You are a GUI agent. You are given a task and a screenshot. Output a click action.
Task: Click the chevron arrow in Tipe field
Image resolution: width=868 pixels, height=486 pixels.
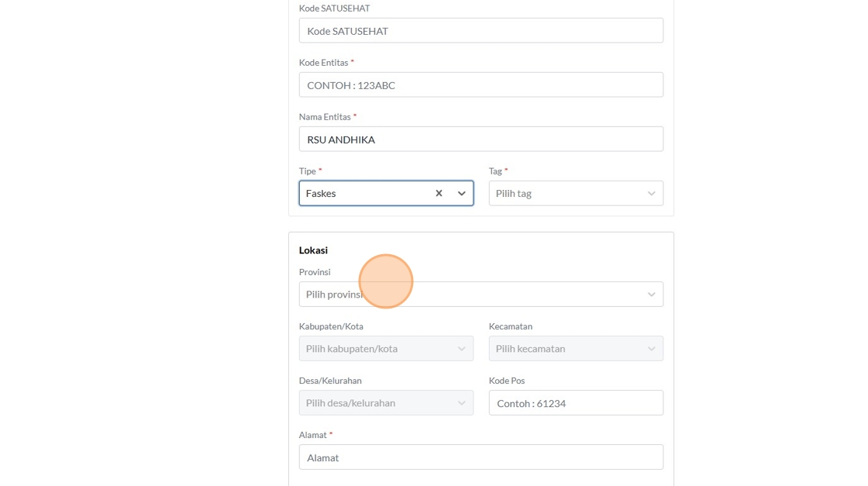[462, 193]
